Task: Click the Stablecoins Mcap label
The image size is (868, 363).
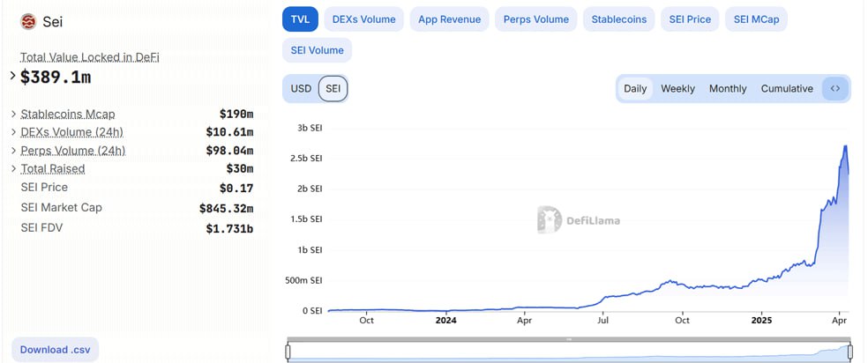Action: pos(68,115)
